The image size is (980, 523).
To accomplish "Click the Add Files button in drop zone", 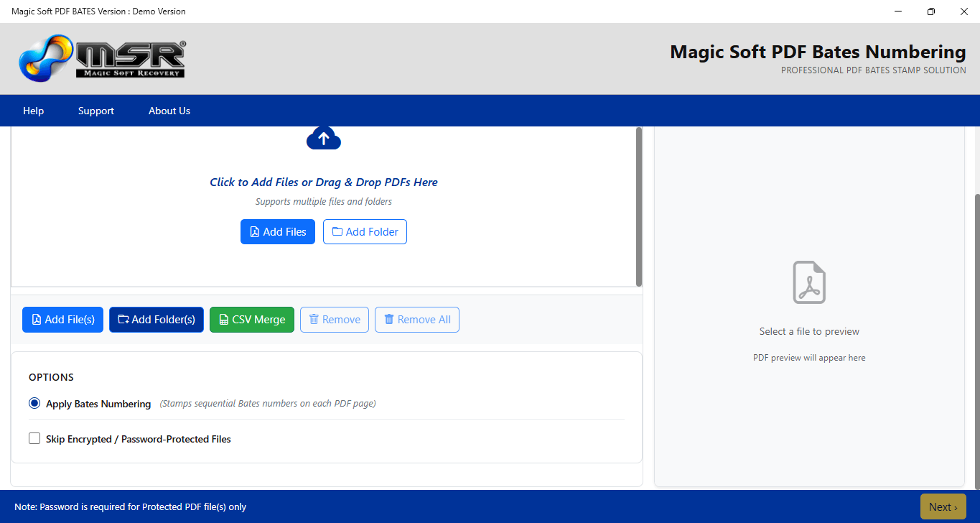I will tap(278, 232).
